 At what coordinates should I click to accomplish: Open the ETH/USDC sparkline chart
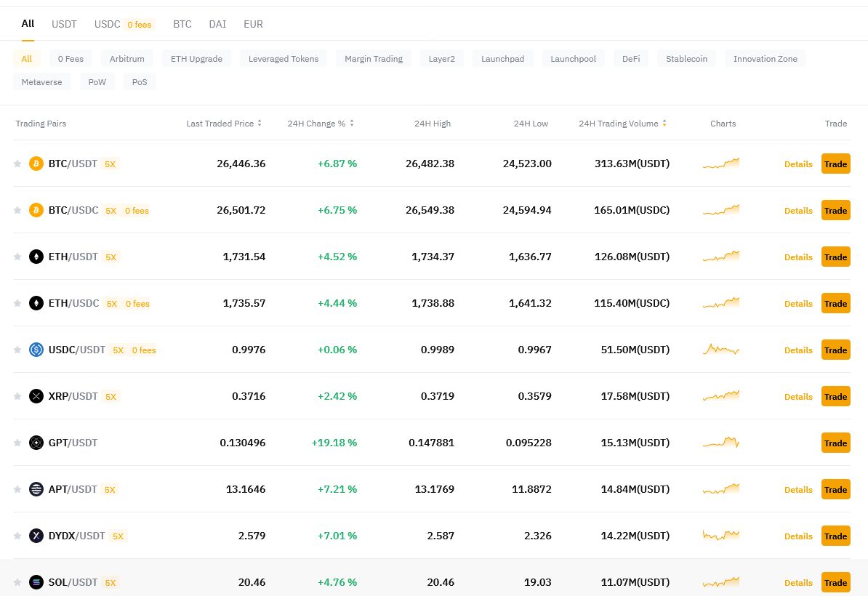pos(720,302)
